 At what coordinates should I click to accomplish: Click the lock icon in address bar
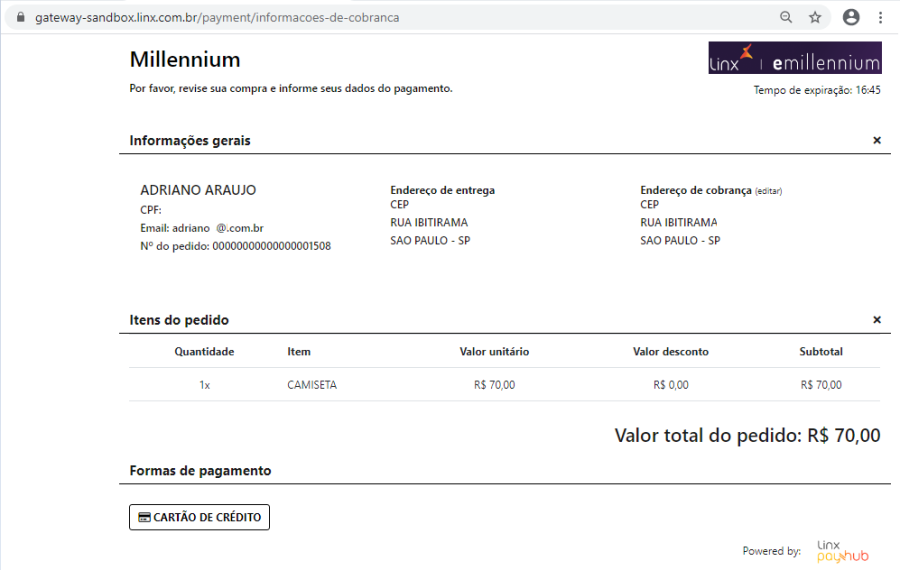[x=19, y=18]
